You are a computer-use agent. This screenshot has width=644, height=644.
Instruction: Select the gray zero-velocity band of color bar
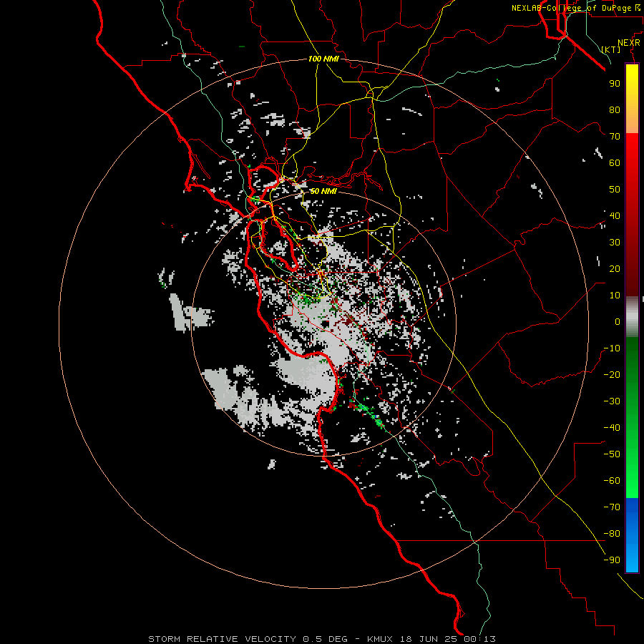coord(632,316)
